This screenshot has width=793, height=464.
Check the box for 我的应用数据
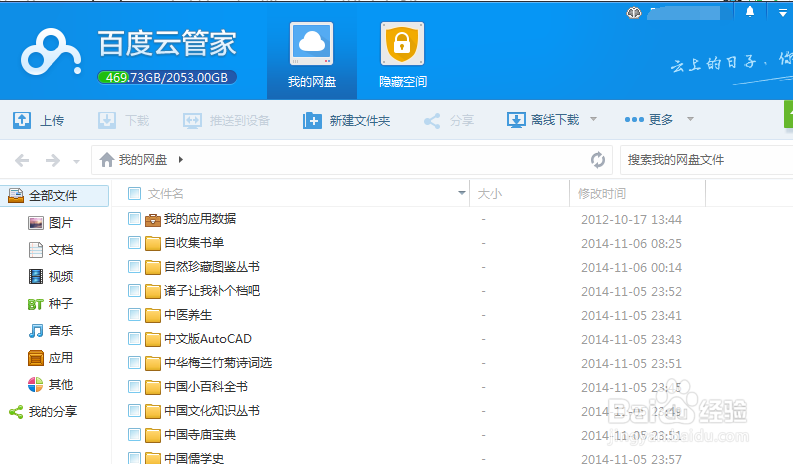tap(134, 219)
